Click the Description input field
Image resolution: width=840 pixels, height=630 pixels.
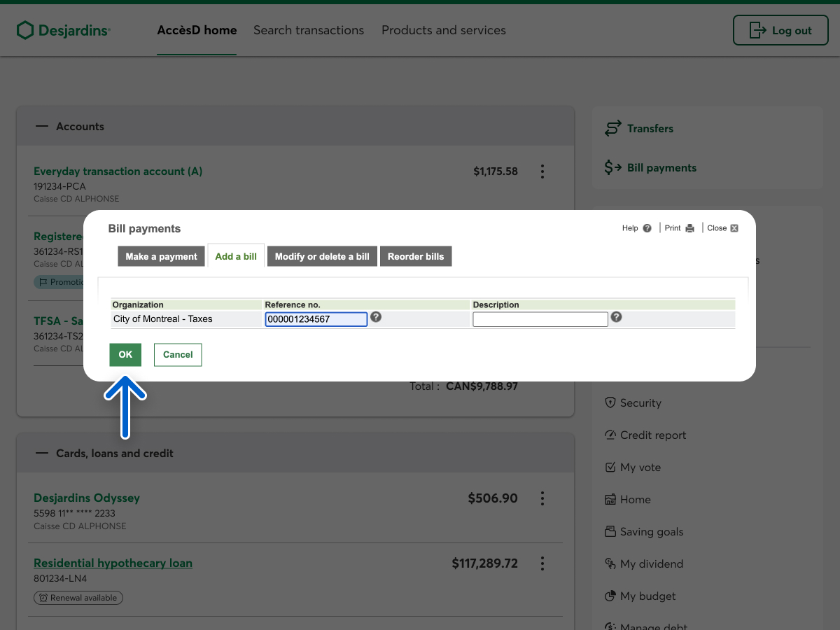540,320
